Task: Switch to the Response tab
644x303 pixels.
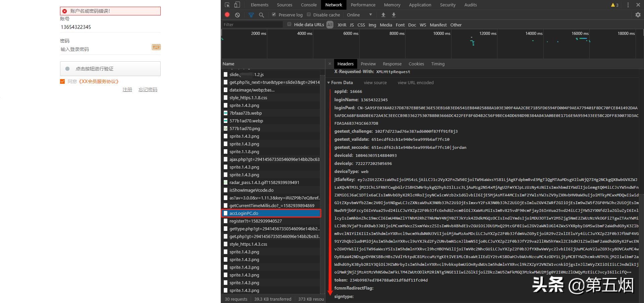Action: point(392,64)
